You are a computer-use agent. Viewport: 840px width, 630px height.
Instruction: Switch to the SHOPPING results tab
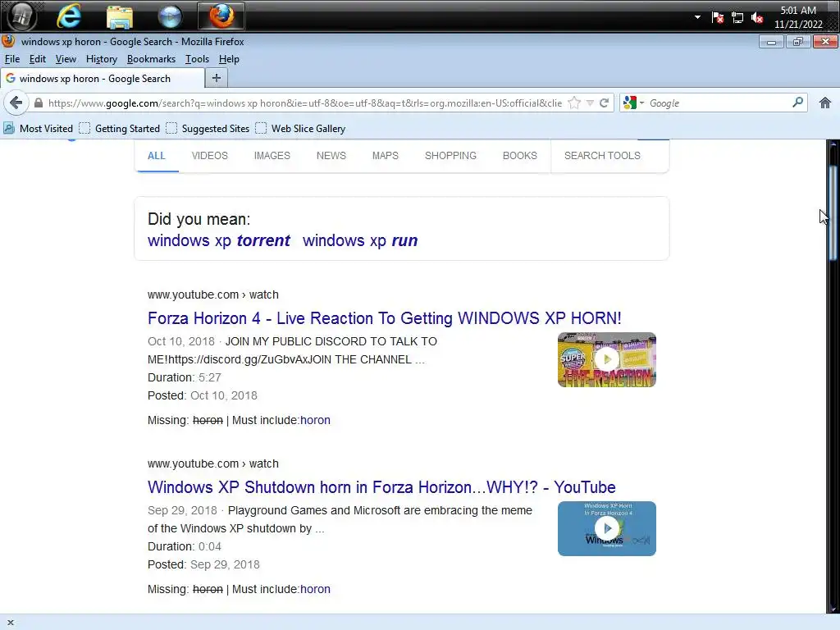tap(450, 155)
